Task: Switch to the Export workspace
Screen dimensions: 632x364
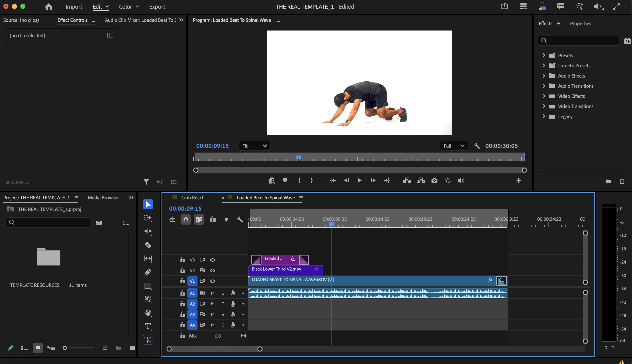Action: tap(157, 7)
